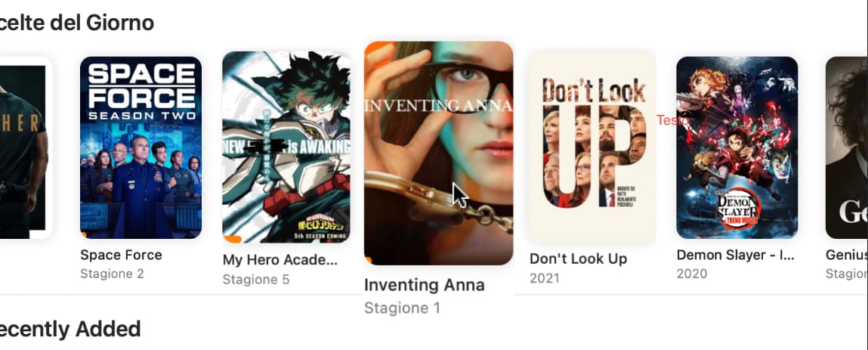Click the Space Force title text
Screen dimensions: 868x350
[121, 256]
